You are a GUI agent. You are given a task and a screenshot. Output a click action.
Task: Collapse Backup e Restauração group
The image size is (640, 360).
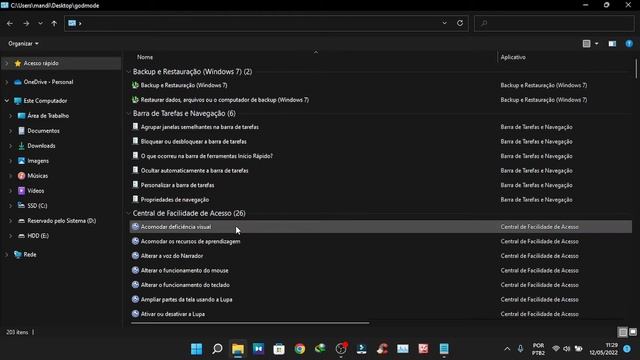click(x=129, y=72)
